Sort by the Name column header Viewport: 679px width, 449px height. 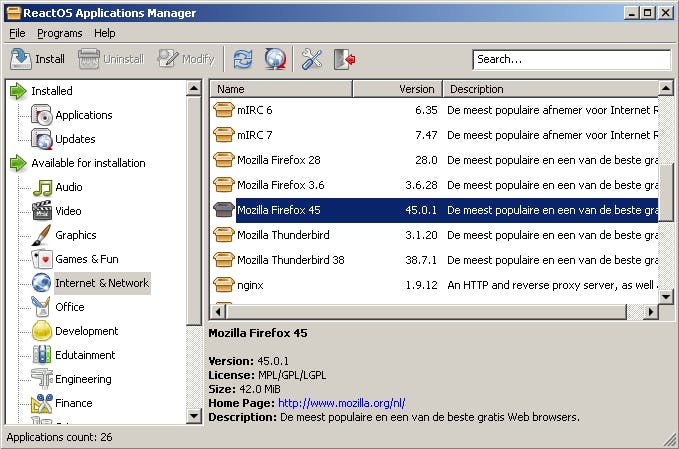pos(281,89)
